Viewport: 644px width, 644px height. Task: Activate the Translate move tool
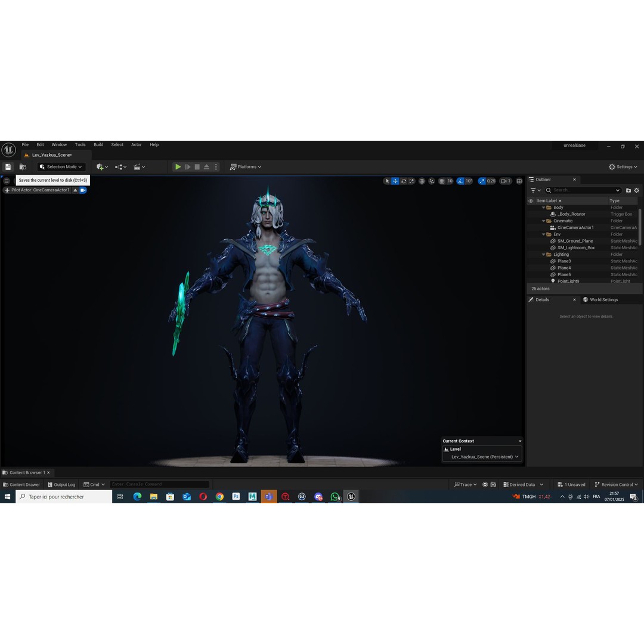coord(395,181)
